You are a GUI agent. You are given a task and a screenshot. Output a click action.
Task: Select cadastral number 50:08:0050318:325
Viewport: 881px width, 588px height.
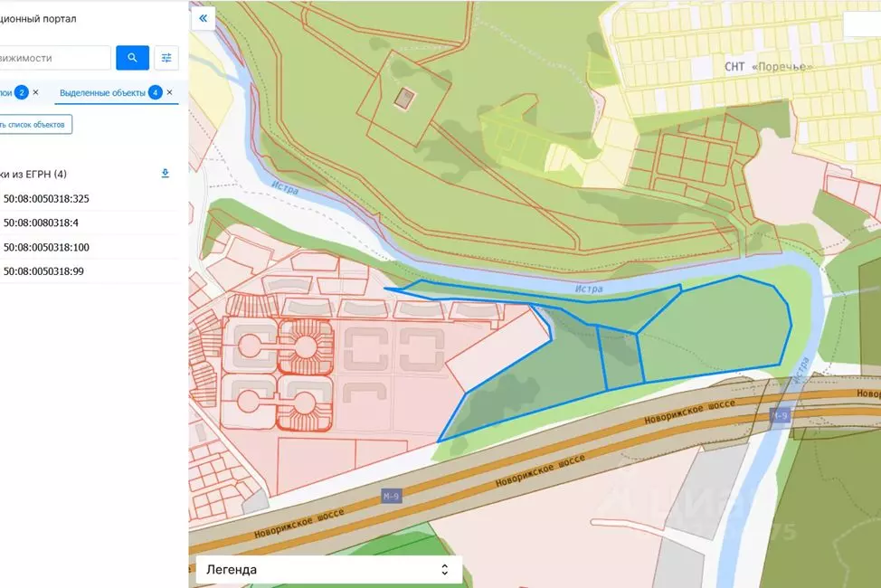[46, 198]
